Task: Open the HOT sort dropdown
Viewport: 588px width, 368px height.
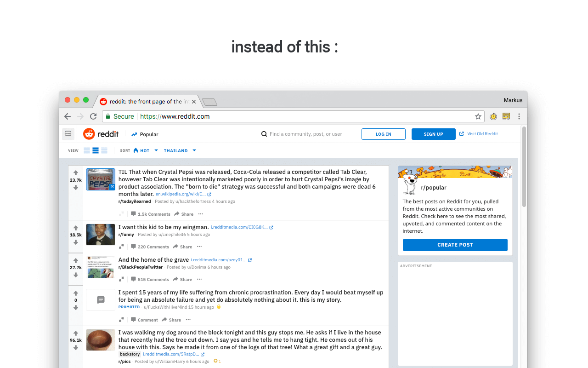Action: click(x=145, y=150)
